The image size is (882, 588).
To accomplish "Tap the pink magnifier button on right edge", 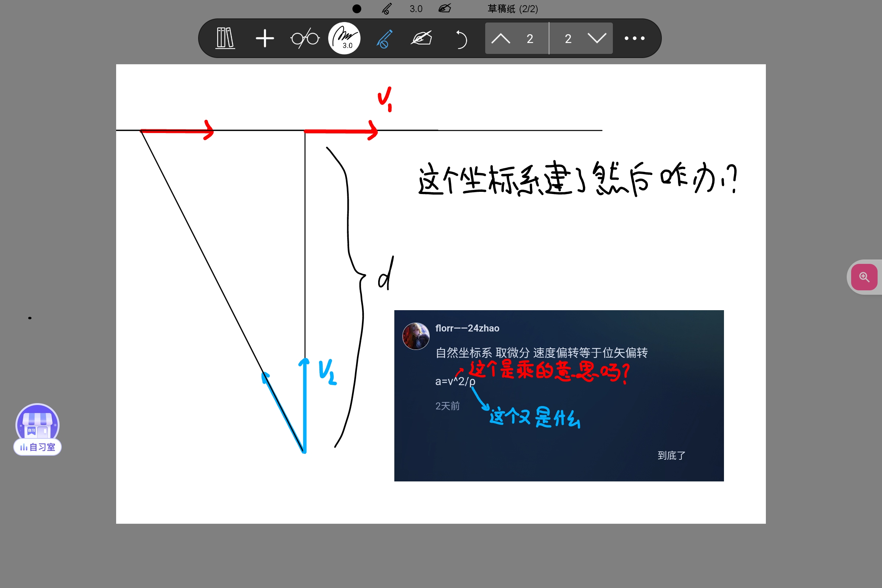I will pos(864,277).
